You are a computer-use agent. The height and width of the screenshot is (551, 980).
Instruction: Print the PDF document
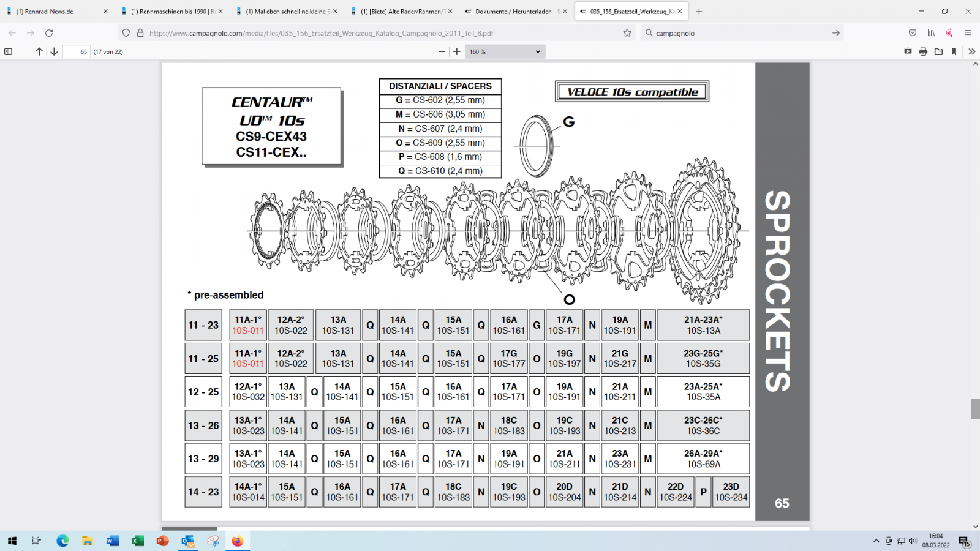(923, 51)
